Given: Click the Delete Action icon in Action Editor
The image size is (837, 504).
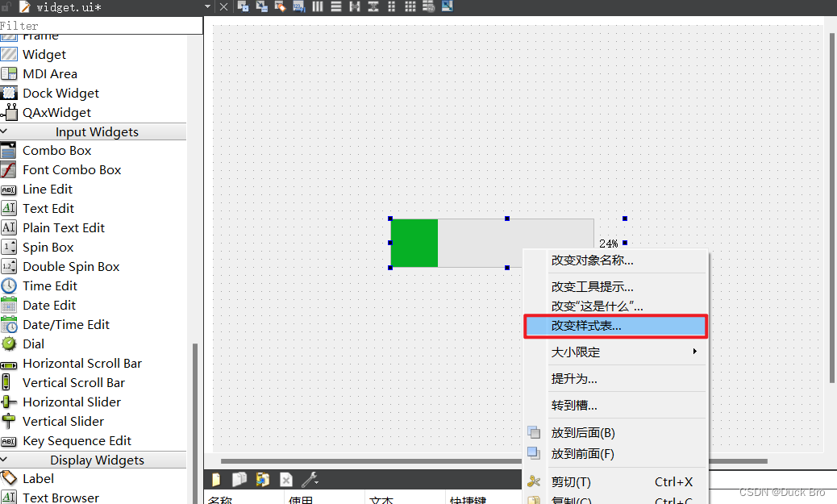Looking at the screenshot, I should coord(286,479).
